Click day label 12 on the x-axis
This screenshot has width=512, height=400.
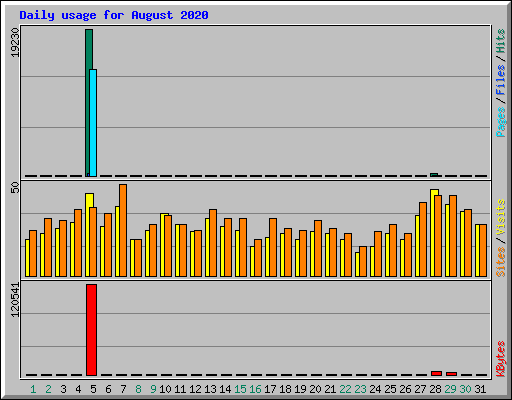tap(195, 389)
